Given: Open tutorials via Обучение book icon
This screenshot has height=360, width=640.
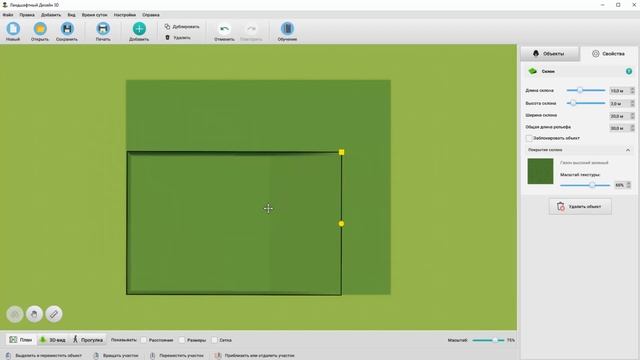Looking at the screenshot, I should coord(287,29).
